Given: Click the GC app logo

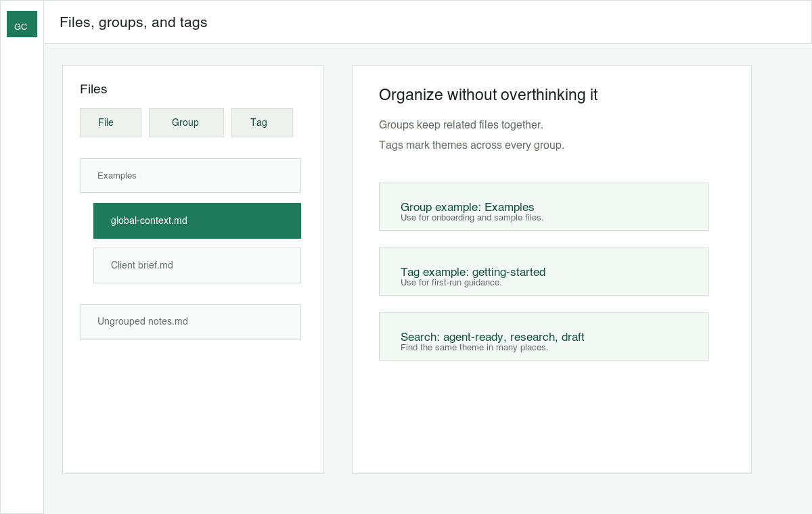Looking at the screenshot, I should (x=22, y=24).
